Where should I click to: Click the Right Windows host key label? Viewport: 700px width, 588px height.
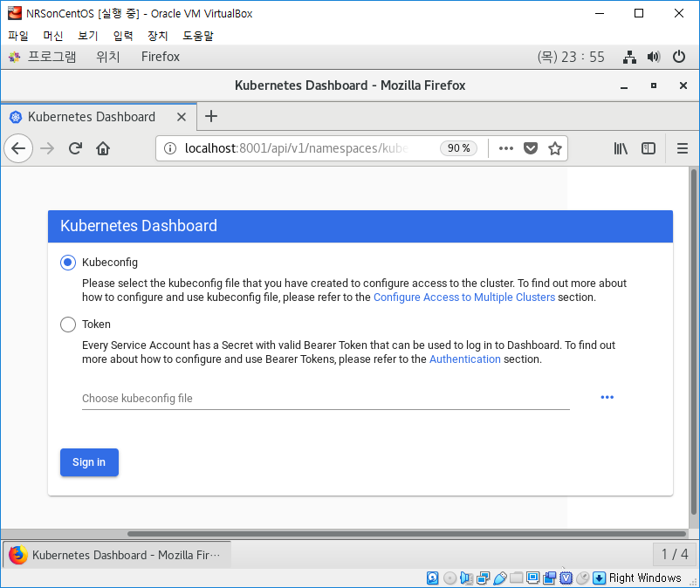tap(645, 578)
